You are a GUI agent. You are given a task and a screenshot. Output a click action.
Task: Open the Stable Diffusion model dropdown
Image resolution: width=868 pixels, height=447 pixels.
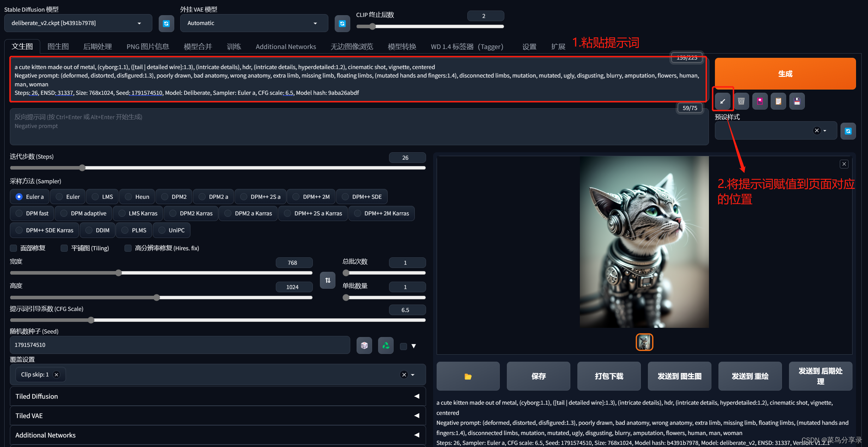[78, 23]
